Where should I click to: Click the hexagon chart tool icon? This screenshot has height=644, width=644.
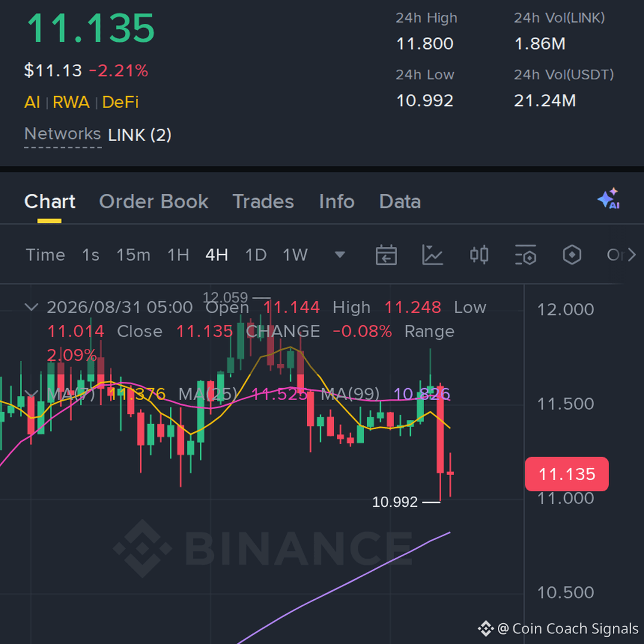[x=572, y=255]
